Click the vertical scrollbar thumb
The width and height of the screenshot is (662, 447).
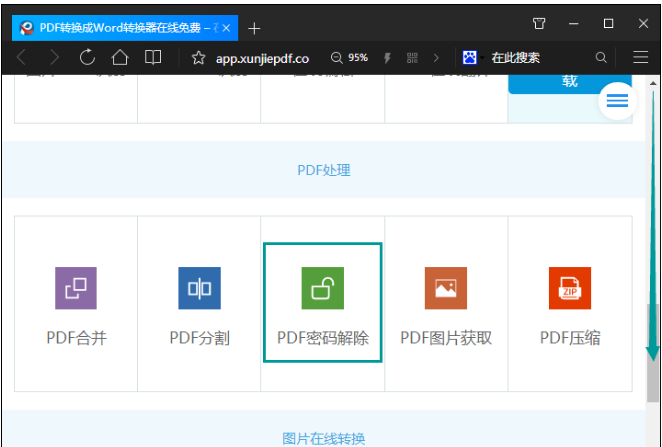(654, 382)
